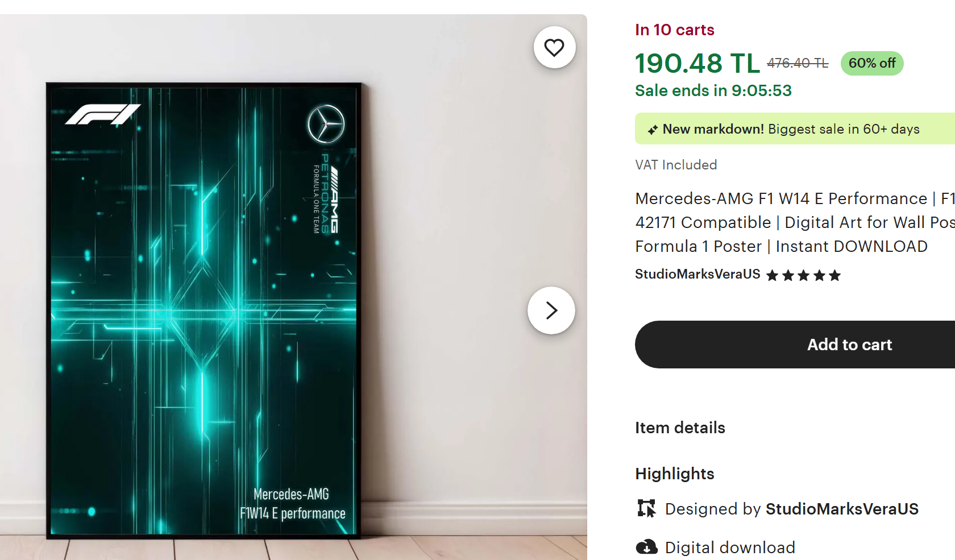Click the five-star shop rating

tap(803, 276)
